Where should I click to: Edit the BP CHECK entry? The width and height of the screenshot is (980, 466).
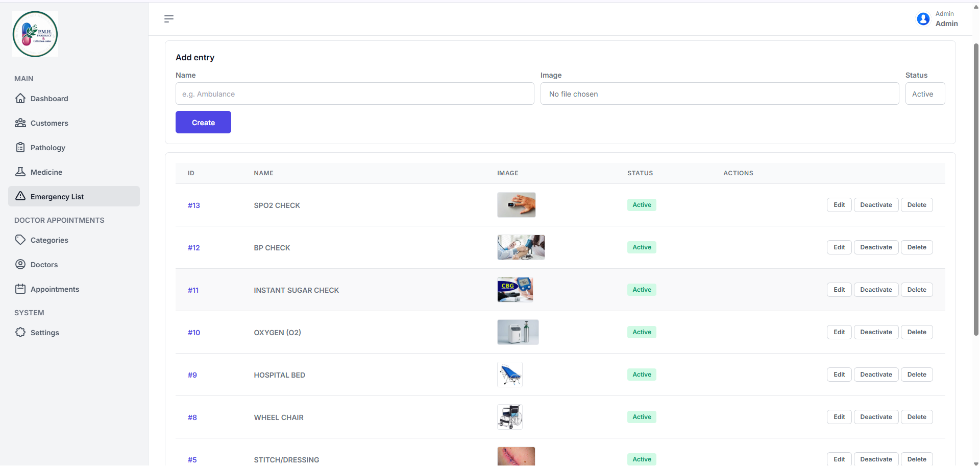point(839,247)
